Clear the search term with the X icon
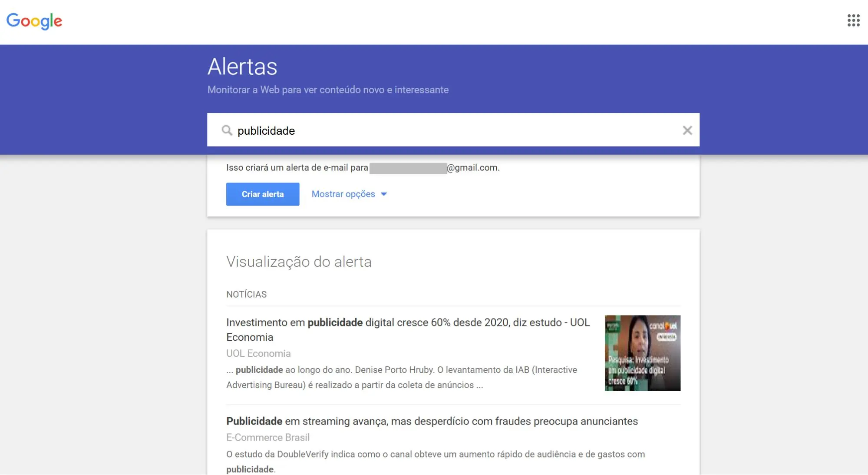 click(x=687, y=130)
